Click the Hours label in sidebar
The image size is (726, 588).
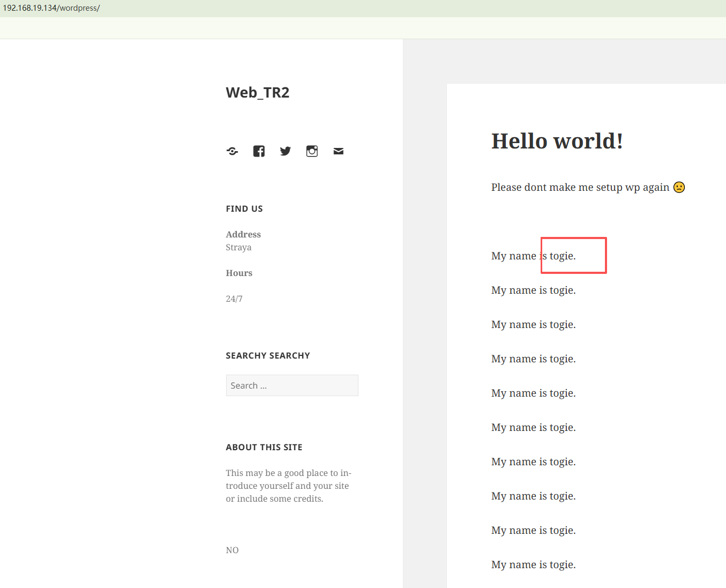pos(239,273)
